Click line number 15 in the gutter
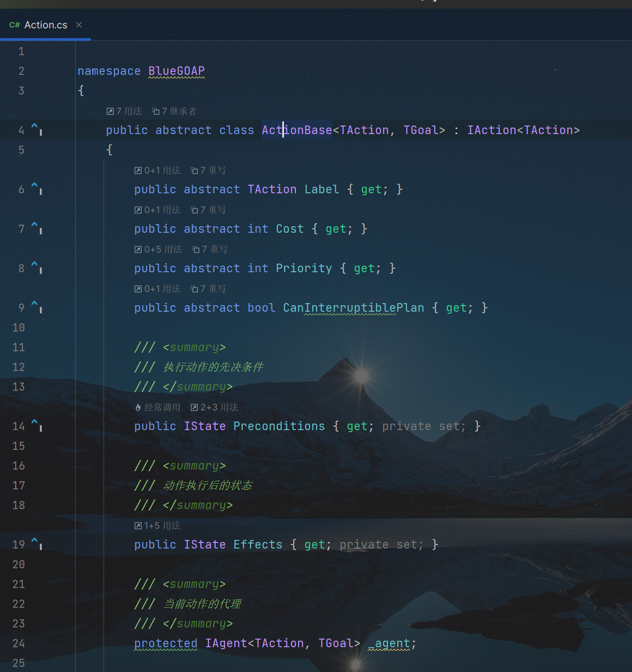The height and width of the screenshot is (672, 632). click(19, 446)
